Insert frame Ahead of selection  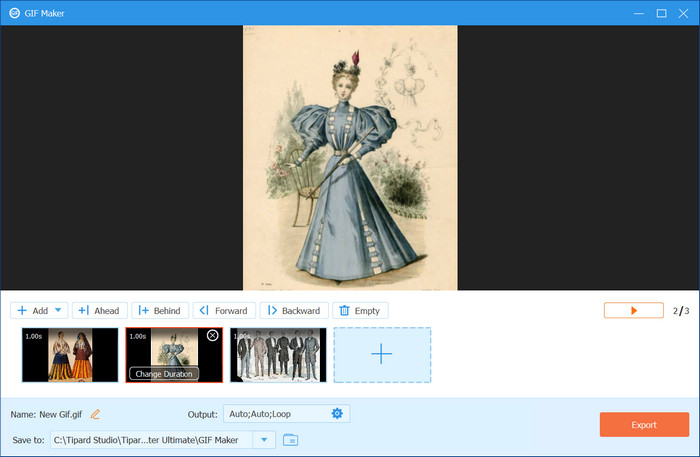(x=100, y=311)
